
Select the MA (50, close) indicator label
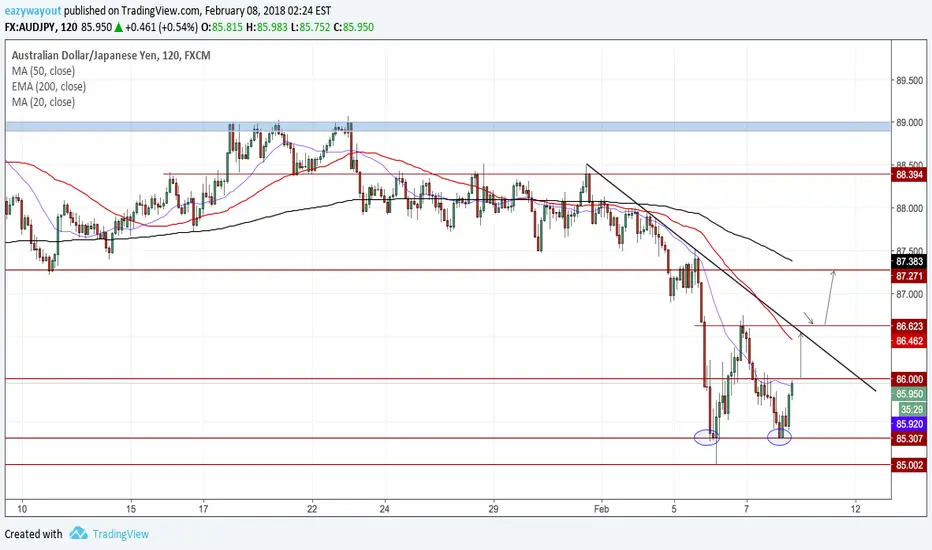pyautogui.click(x=43, y=71)
